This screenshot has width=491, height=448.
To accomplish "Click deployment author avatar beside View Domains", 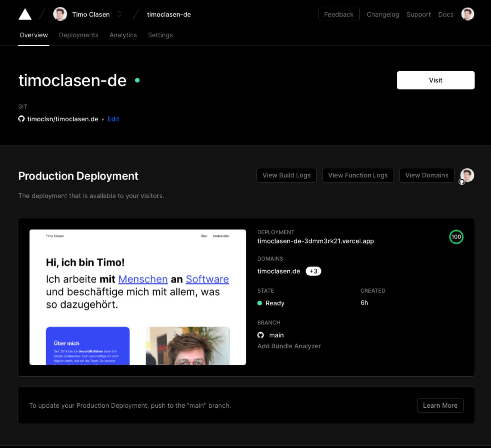I will 467,175.
